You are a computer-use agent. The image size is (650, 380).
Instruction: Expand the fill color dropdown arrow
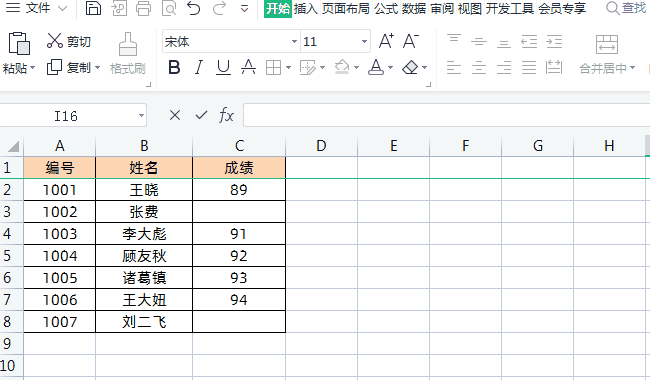click(357, 68)
